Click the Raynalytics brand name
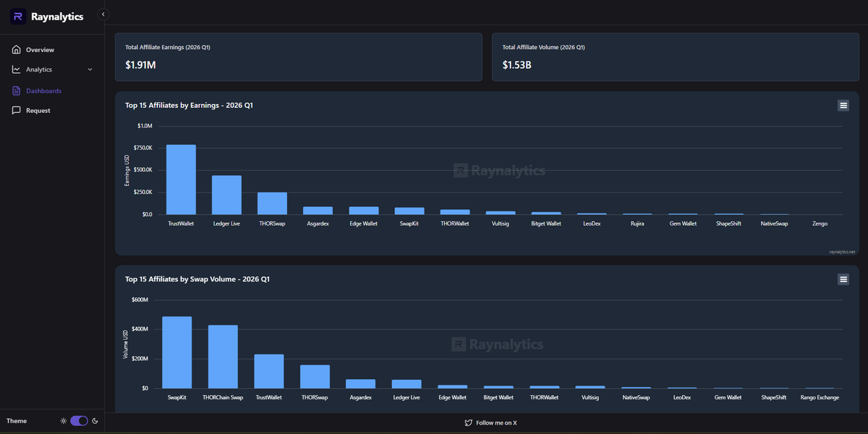868x434 pixels. click(57, 17)
